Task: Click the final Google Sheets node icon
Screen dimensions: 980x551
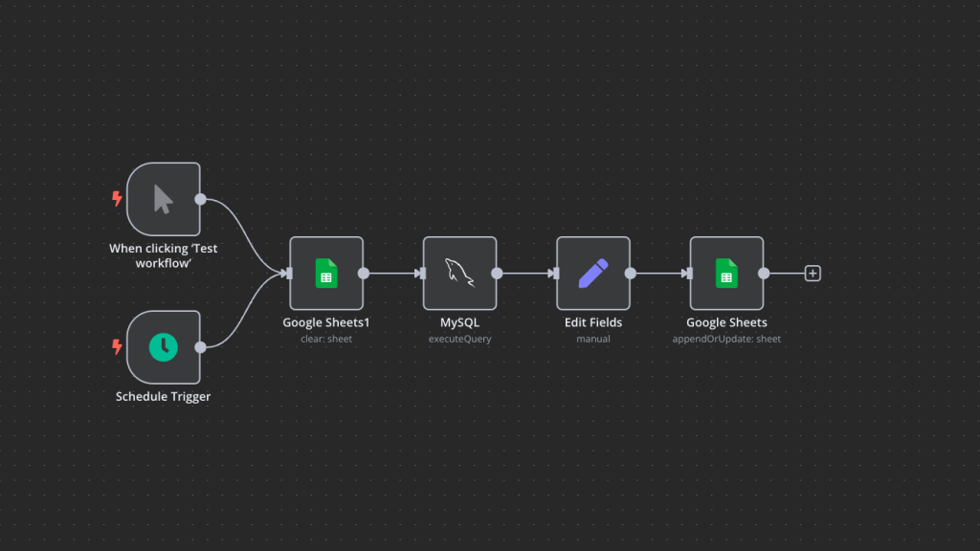Action: click(x=726, y=274)
